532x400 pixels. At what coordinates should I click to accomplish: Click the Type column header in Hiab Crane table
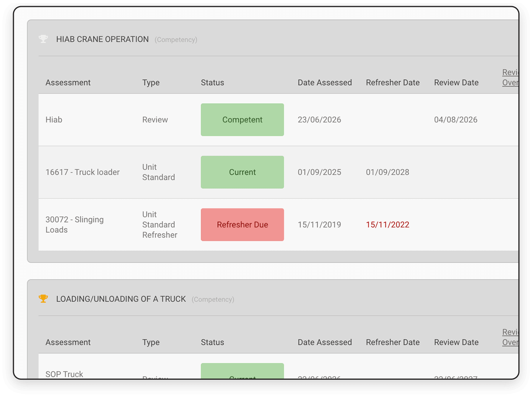(151, 83)
